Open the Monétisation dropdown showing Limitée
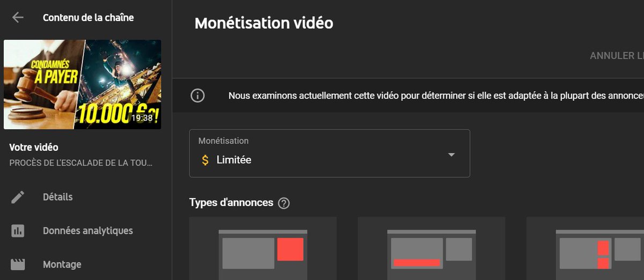Viewport: 644px width, 280px height. (330, 153)
